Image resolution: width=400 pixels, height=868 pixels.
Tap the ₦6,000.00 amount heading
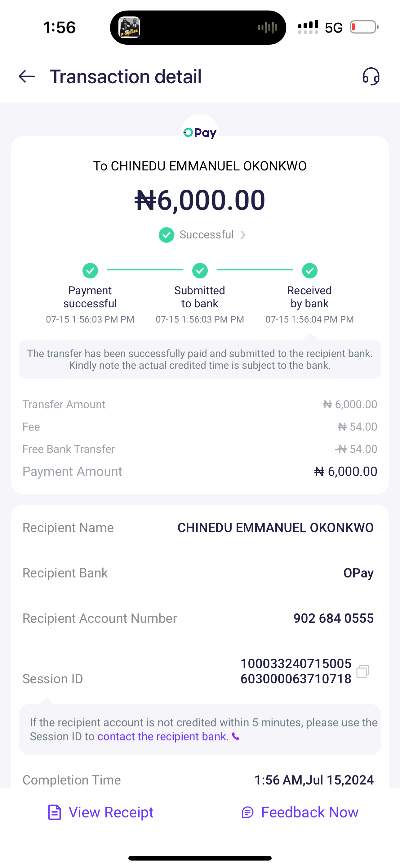click(x=200, y=200)
